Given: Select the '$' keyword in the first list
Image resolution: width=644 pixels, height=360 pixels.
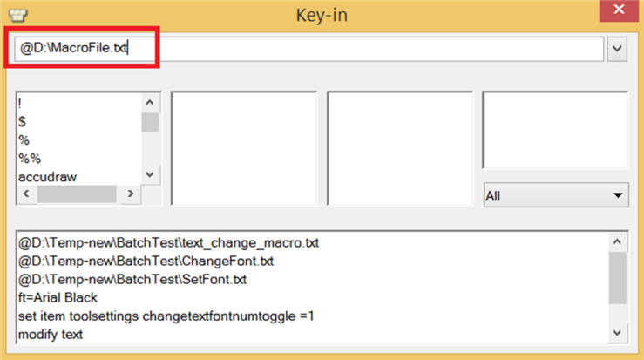Looking at the screenshot, I should pos(22,122).
